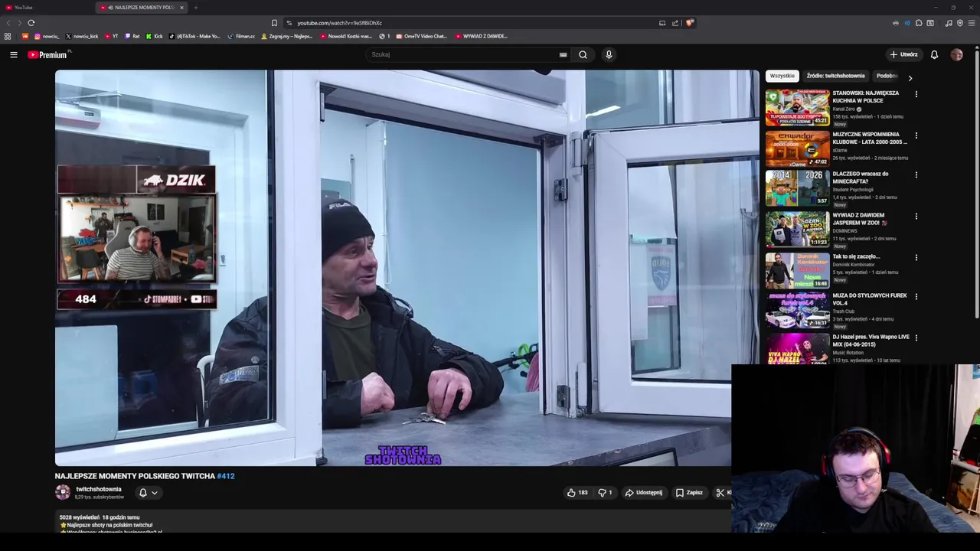Click the main video player
The width and height of the screenshot is (980, 551).
pyautogui.click(x=407, y=268)
